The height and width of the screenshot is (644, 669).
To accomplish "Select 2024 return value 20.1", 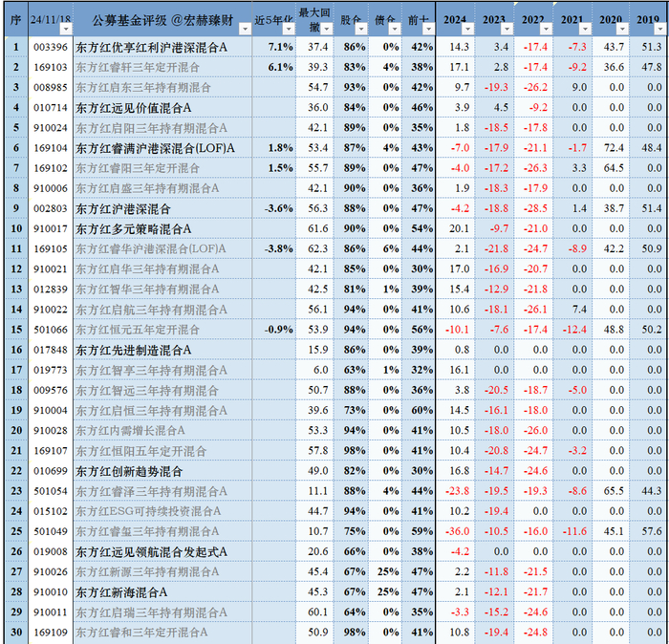I will coord(459,229).
